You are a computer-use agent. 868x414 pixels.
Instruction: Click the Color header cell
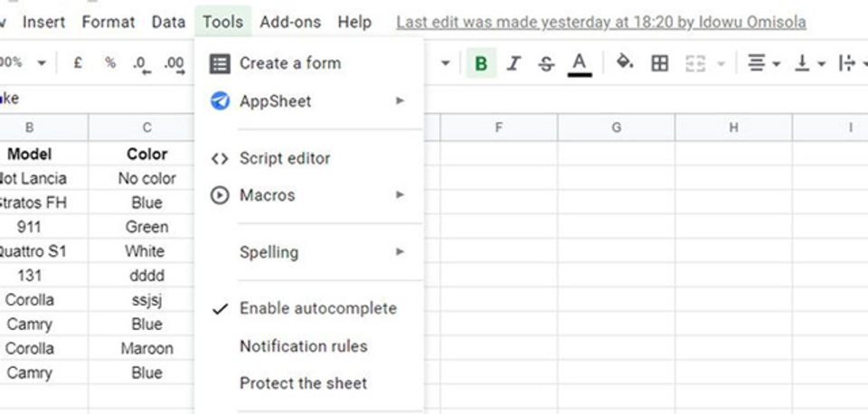[141, 154]
